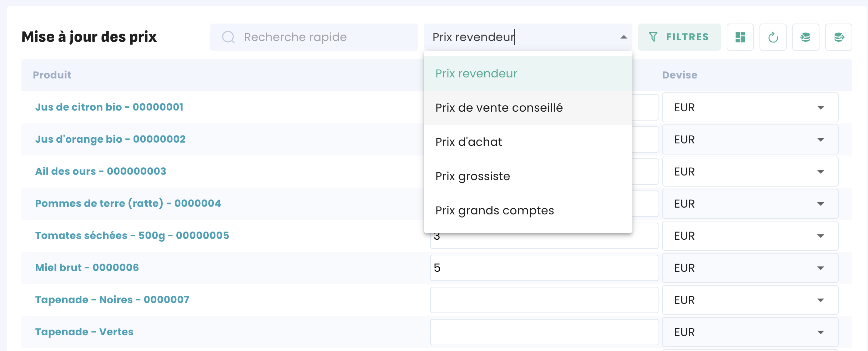868x351 pixels.
Task: Click the coins import icon button
Action: tap(806, 37)
